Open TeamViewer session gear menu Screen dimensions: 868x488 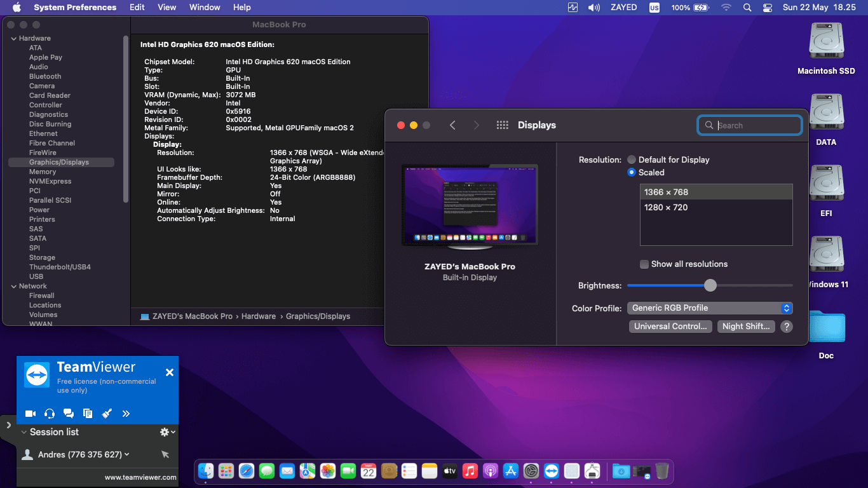[167, 432]
